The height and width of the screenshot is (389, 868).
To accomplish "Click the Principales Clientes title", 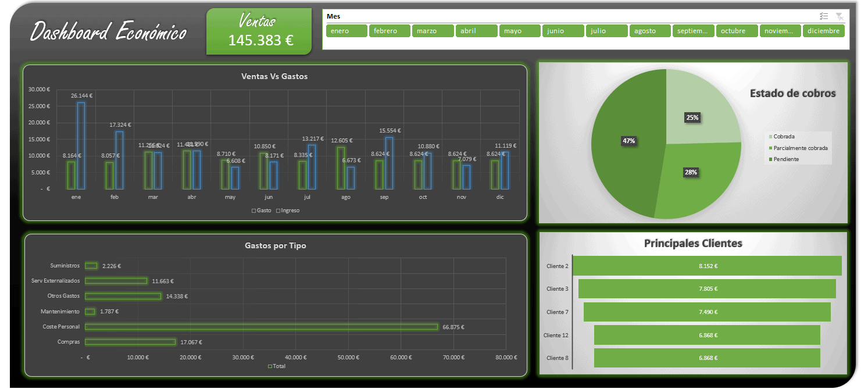I will 693,243.
